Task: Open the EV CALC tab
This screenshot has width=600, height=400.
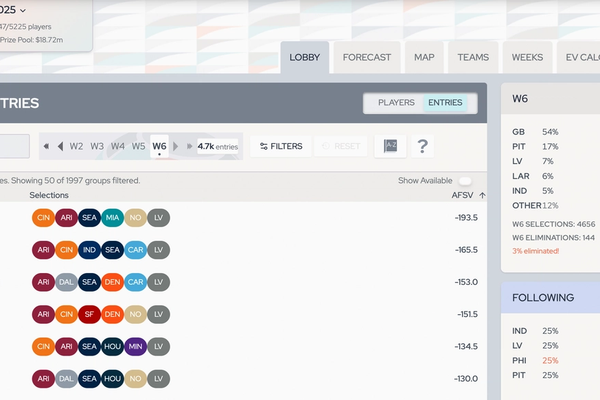Action: [x=579, y=57]
